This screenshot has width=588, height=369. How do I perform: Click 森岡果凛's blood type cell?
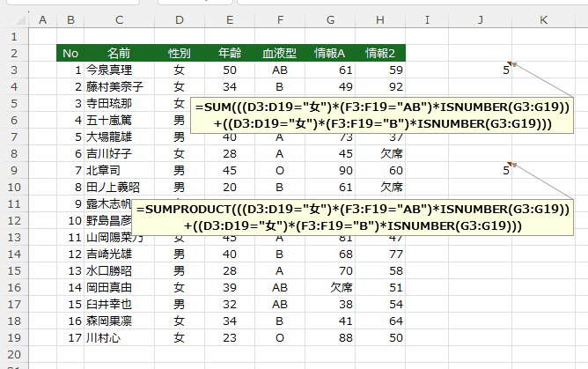tap(279, 321)
